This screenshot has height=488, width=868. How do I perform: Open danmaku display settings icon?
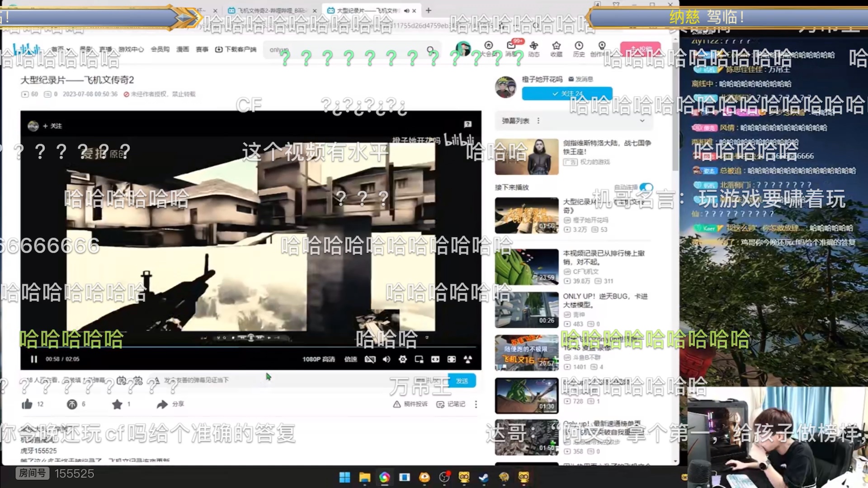[138, 380]
